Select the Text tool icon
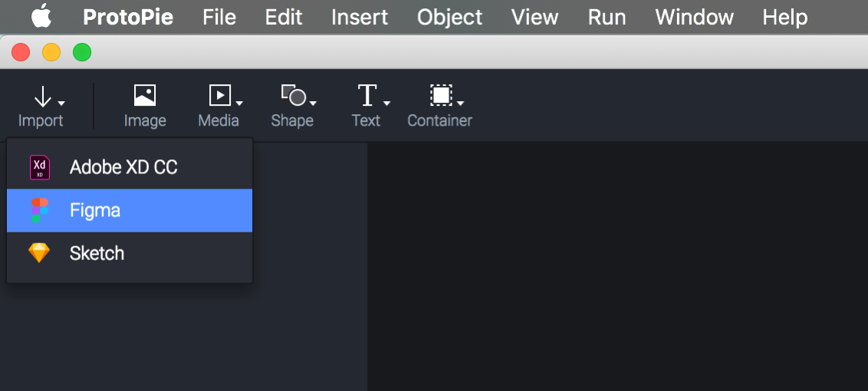 367,96
